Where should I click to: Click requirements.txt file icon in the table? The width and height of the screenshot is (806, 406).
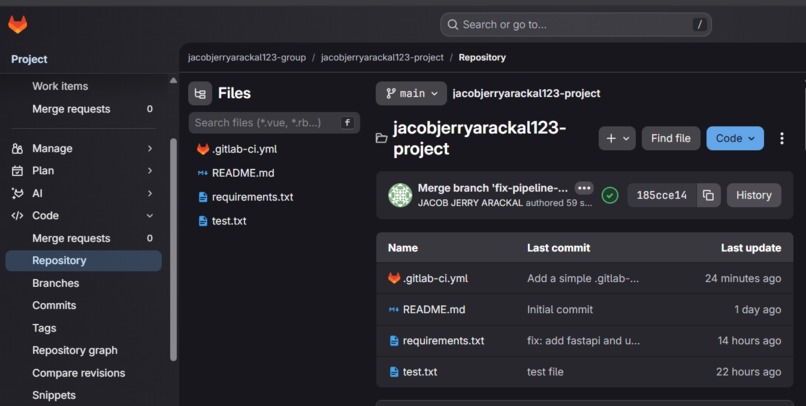(x=394, y=341)
